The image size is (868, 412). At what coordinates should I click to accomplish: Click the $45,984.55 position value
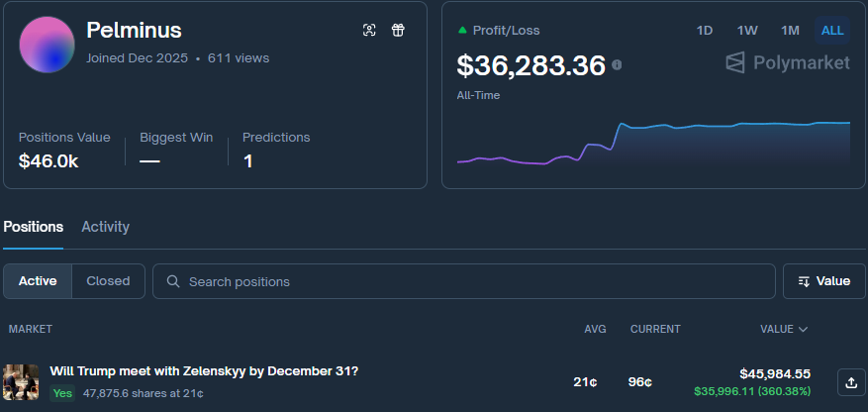point(775,373)
